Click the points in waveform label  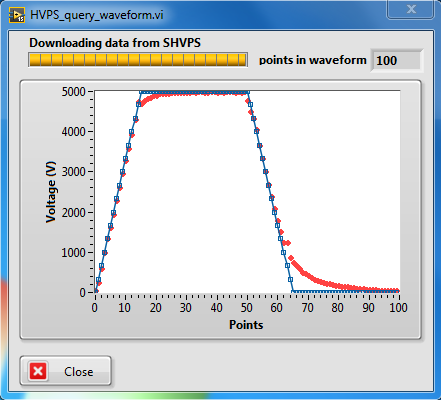coord(312,60)
